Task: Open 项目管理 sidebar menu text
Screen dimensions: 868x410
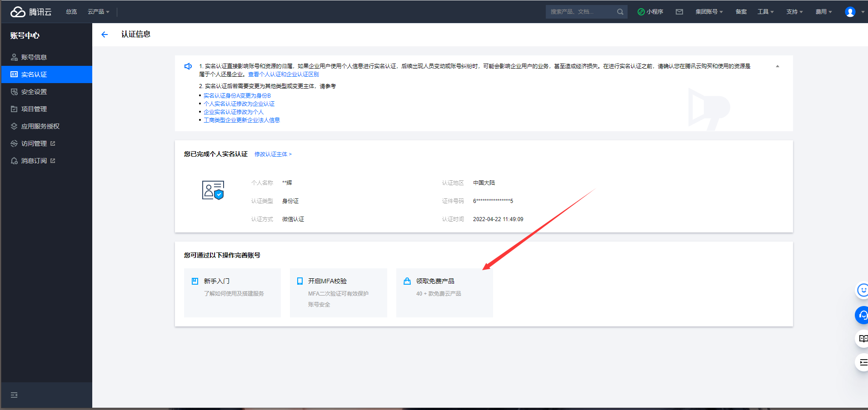Action: 34,109
